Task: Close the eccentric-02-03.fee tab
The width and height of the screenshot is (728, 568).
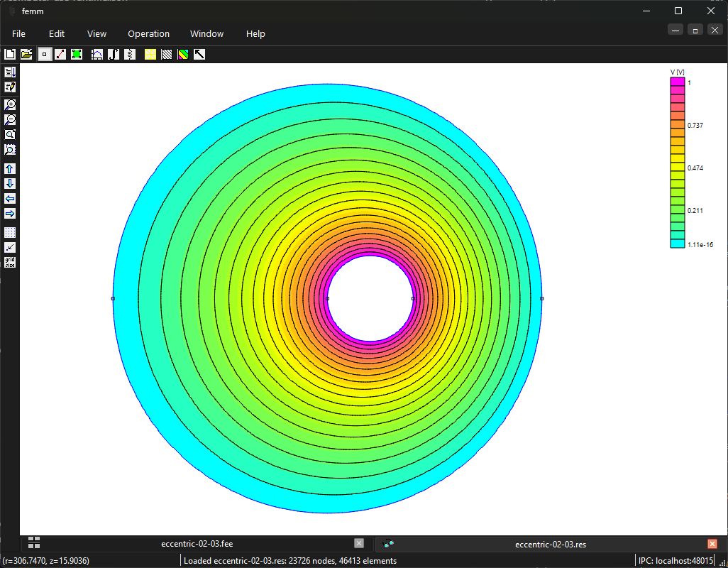Action: (x=359, y=543)
